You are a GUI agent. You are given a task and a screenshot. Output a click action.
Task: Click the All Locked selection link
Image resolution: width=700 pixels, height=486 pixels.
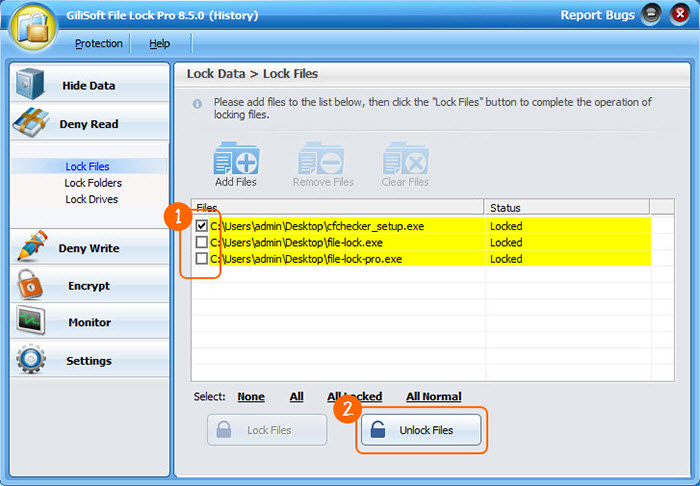354,397
